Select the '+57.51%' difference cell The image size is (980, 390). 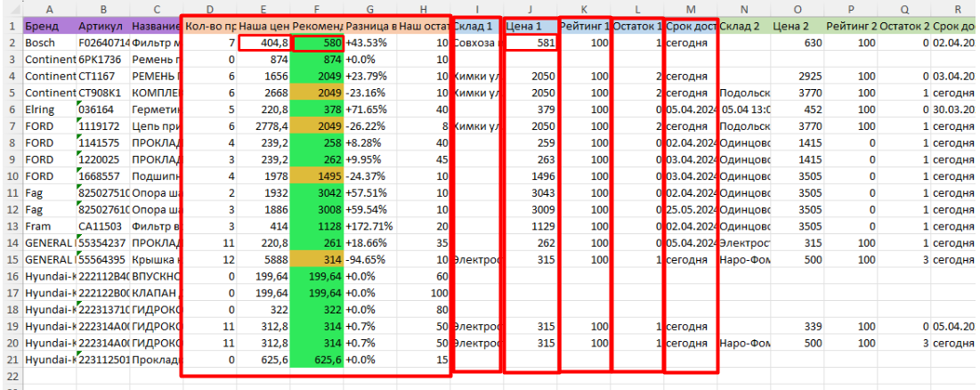click(370, 192)
